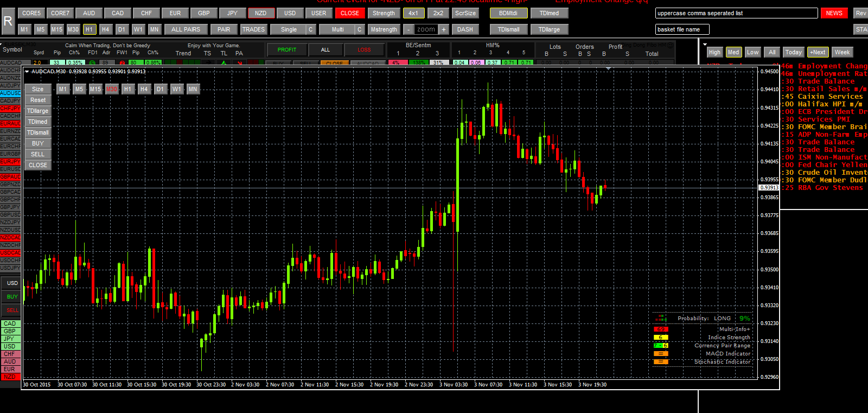Click the SELL button on chart panel

click(38, 154)
